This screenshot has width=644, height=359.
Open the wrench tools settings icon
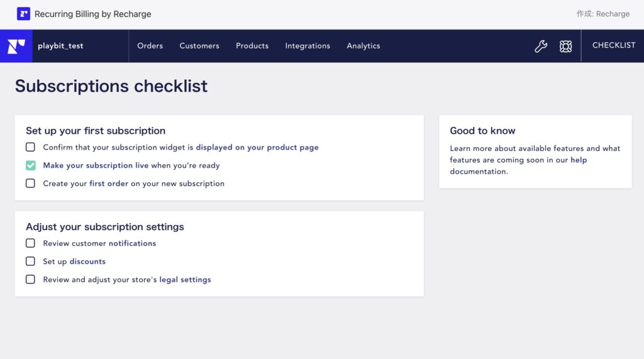point(541,46)
